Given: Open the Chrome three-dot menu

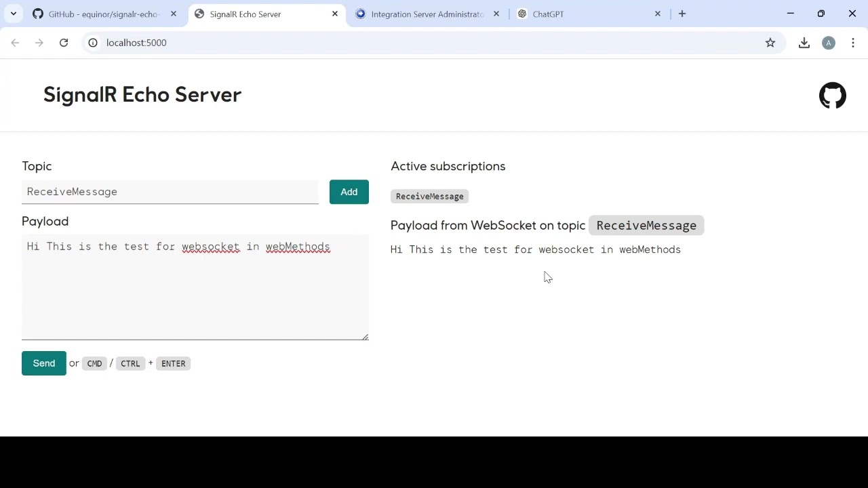Looking at the screenshot, I should 853,43.
